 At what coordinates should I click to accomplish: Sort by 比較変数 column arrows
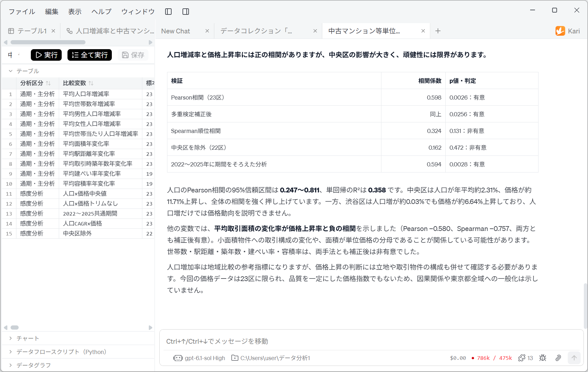[x=91, y=83]
